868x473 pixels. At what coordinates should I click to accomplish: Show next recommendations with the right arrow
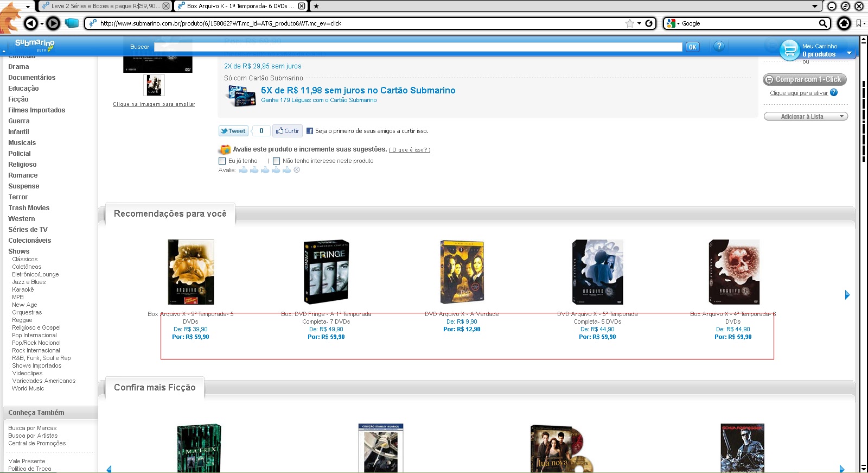click(x=847, y=295)
